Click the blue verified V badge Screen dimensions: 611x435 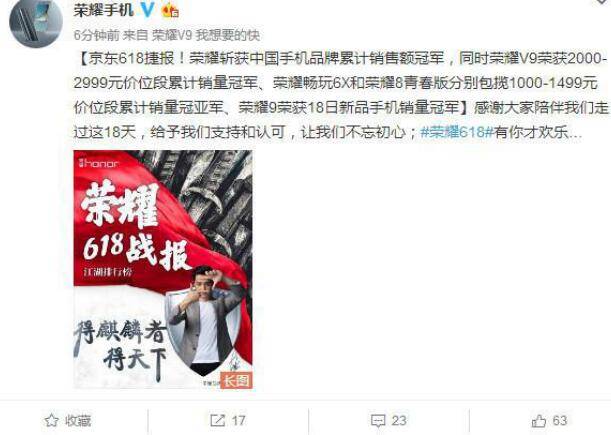[147, 9]
